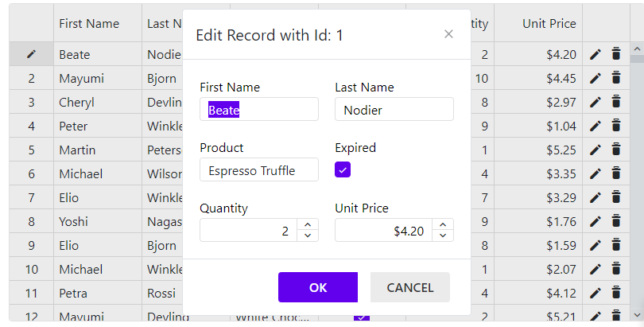Click into the Last Name field
Image resolution: width=644 pixels, height=327 pixels.
[x=394, y=109]
